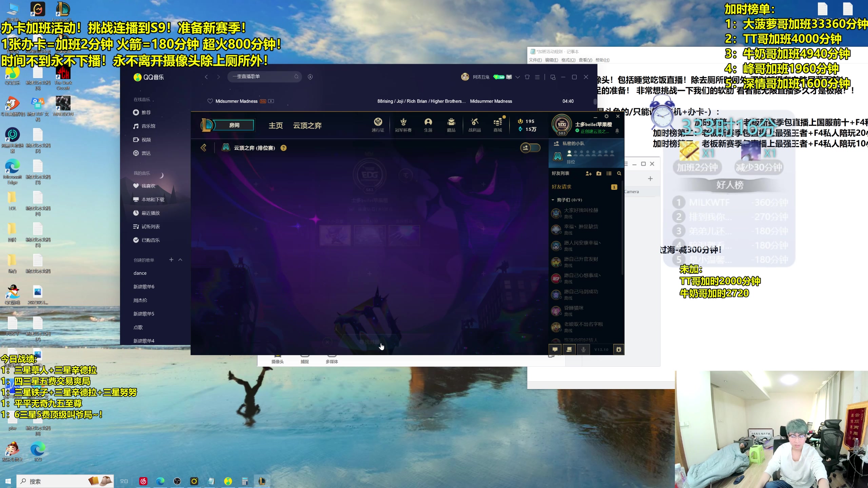868x488 pixels.
Task: Click the League client settings gear icon
Action: click(x=607, y=116)
